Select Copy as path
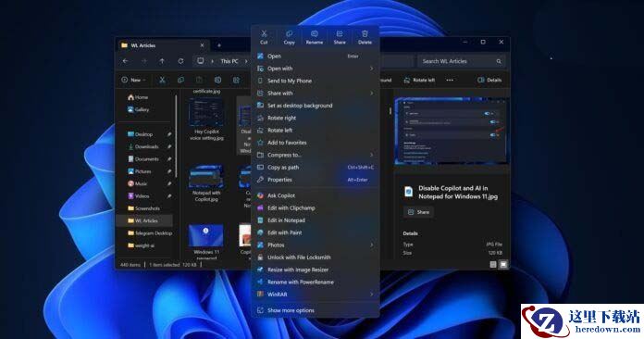The height and width of the screenshot is (339, 644). tap(315, 168)
